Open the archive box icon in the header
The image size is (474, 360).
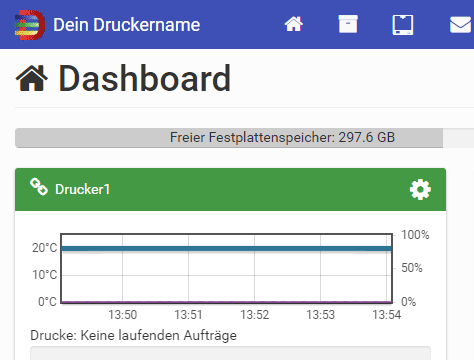click(348, 24)
